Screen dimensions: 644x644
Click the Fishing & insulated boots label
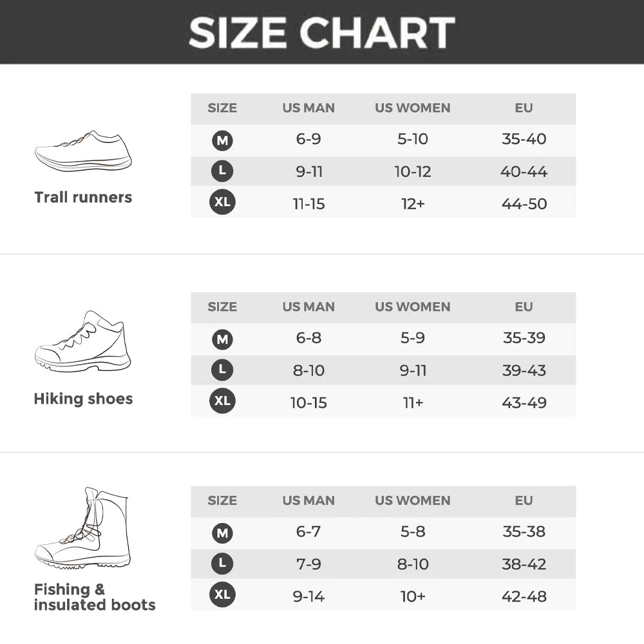click(94, 597)
